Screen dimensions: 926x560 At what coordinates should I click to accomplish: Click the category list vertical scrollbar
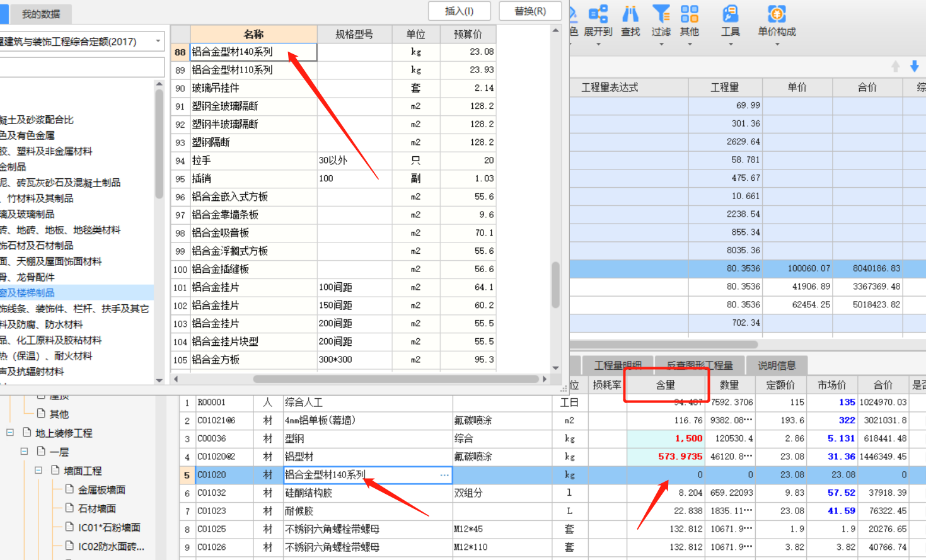(159, 144)
